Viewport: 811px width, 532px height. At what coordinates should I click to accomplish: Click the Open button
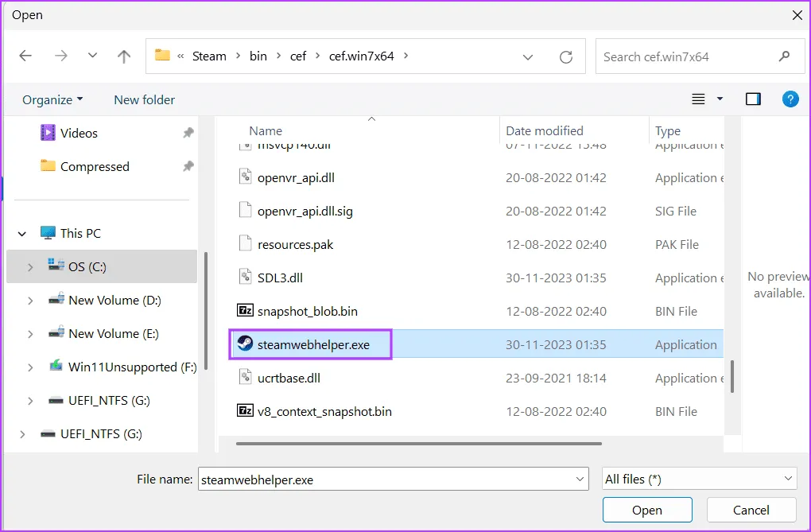coord(646,510)
